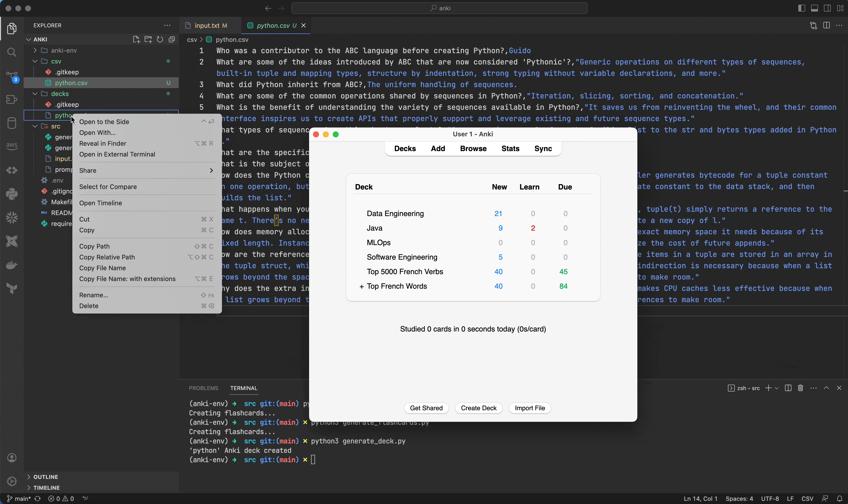Open the Source Control view icon
848x504 pixels.
click(x=12, y=76)
